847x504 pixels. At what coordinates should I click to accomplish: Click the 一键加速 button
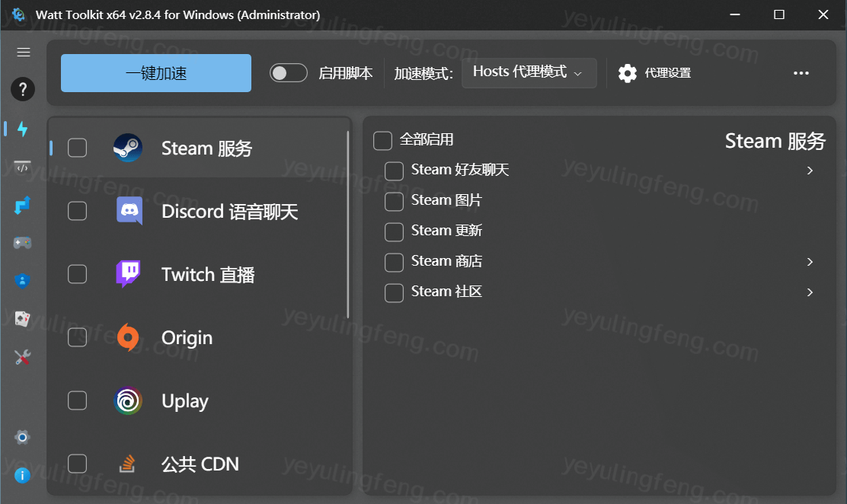pos(156,73)
